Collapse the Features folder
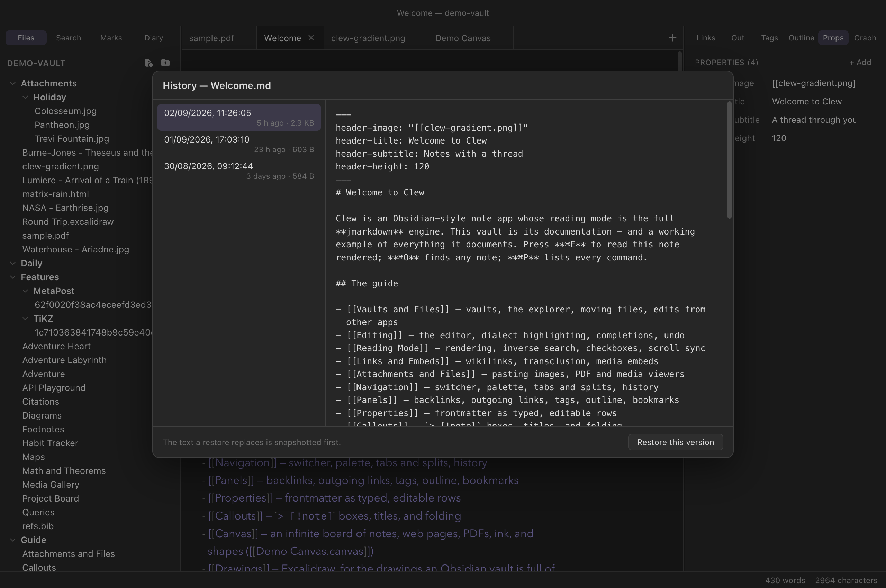The image size is (886, 588). tap(13, 277)
